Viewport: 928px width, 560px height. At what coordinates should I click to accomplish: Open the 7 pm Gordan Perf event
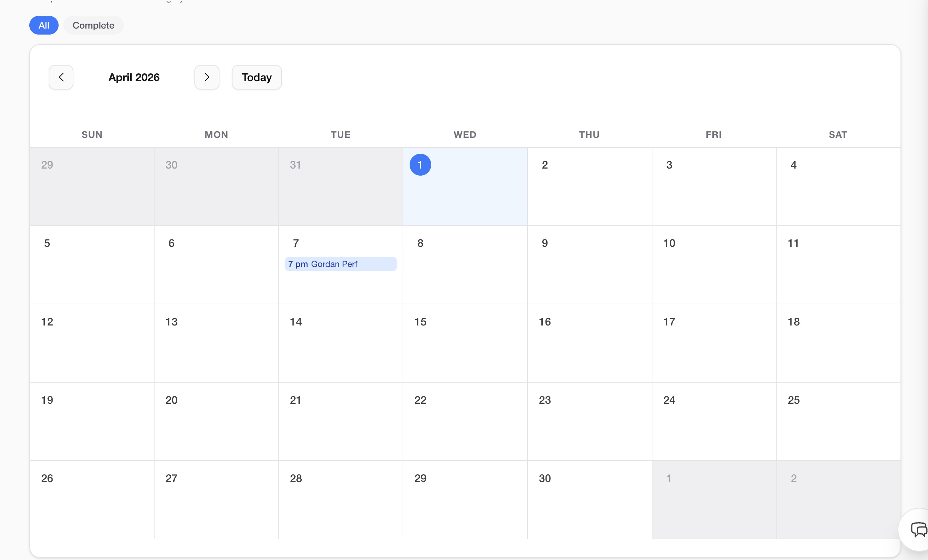point(340,264)
